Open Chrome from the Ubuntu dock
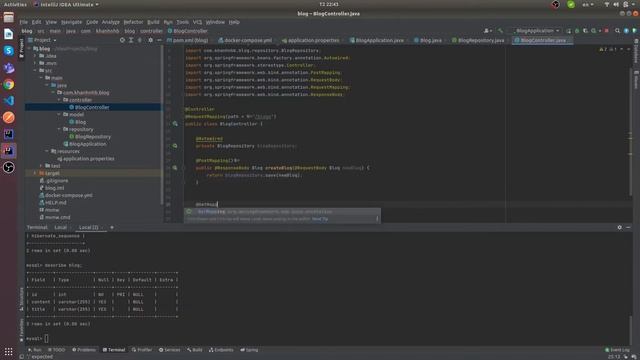This screenshot has height=360, width=640. tap(9, 84)
